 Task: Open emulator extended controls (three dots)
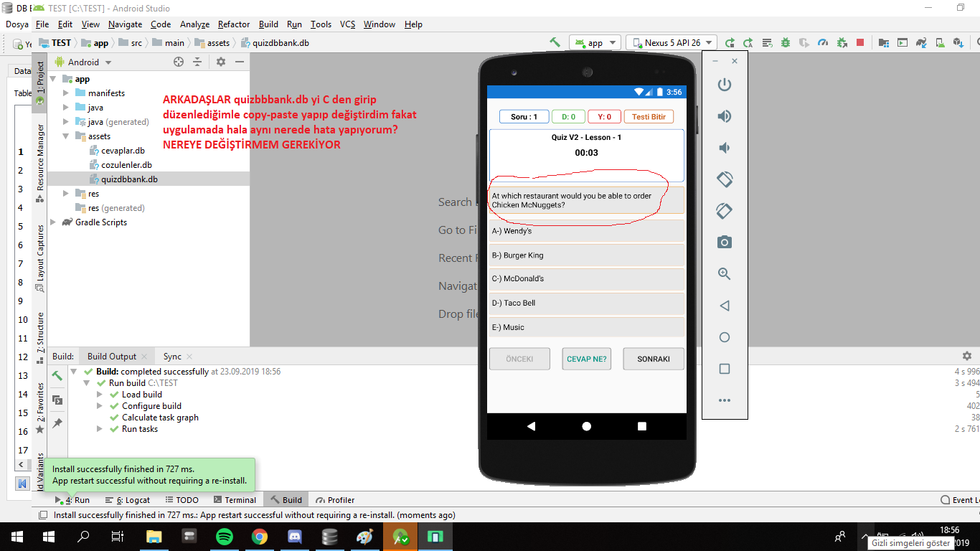(725, 400)
